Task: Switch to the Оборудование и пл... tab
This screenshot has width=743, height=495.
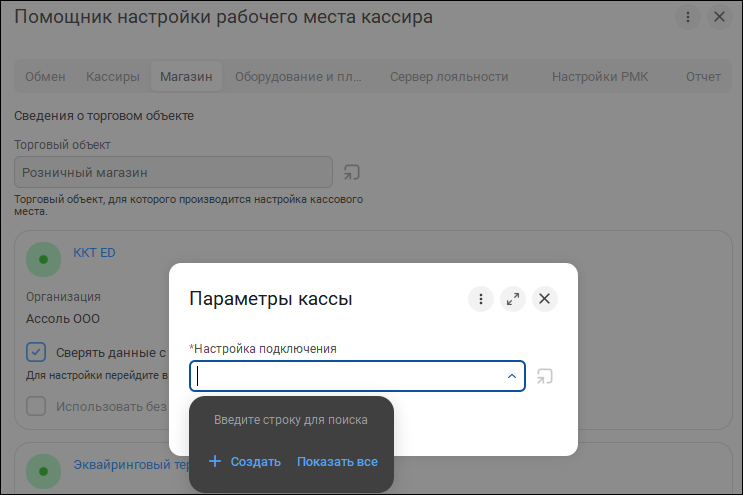Action: click(x=299, y=77)
